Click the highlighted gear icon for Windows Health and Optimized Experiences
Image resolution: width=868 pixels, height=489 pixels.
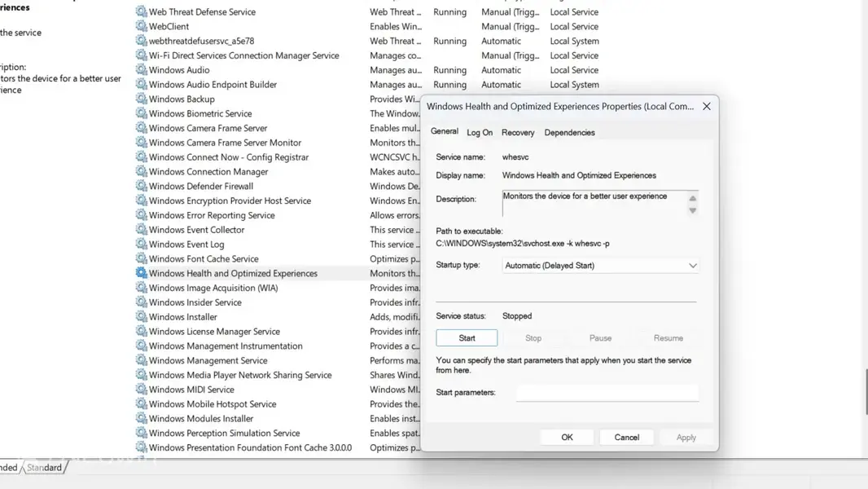[141, 273]
